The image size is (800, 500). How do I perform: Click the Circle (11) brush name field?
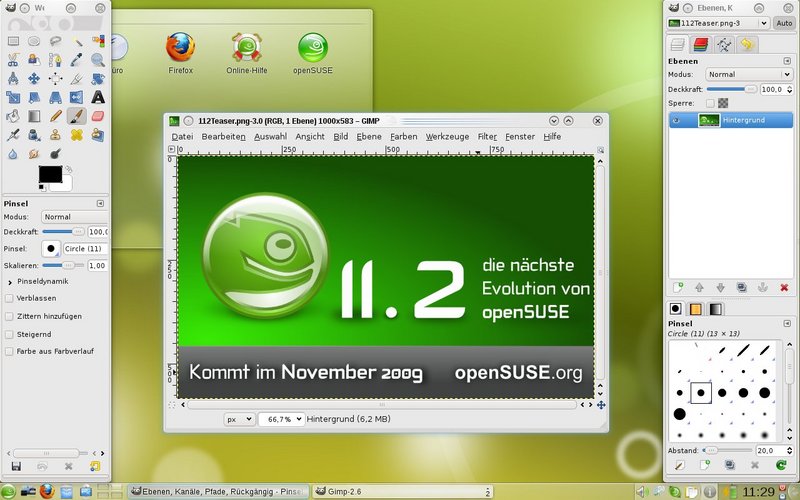click(x=85, y=248)
